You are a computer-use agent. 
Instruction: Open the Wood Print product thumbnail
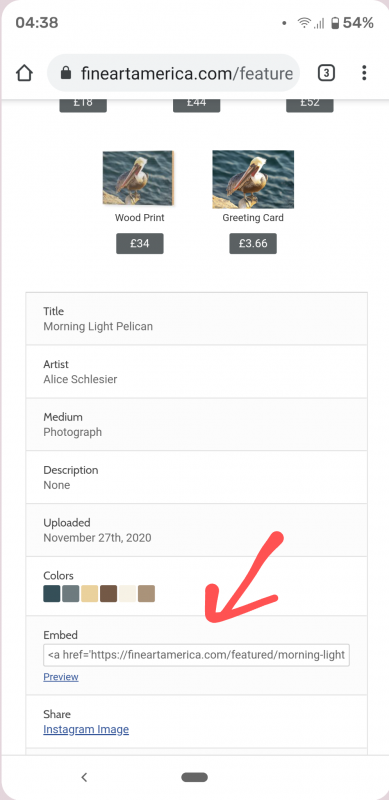click(139, 178)
